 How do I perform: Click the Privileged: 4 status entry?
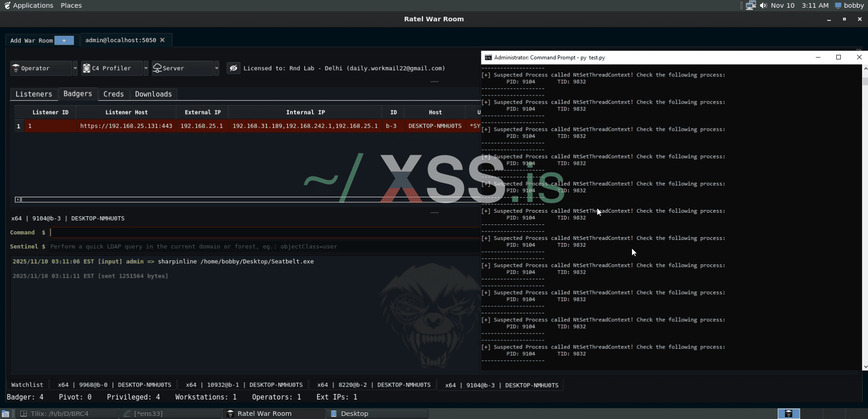(x=133, y=397)
